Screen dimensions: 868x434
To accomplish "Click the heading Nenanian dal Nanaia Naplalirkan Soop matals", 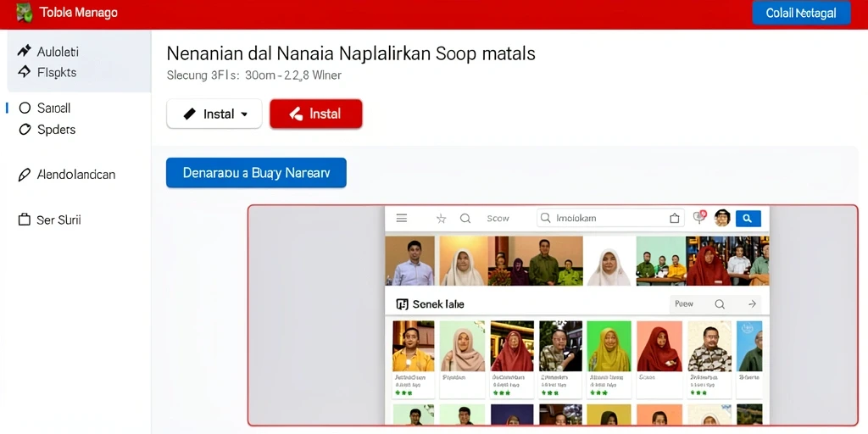I will pos(351,53).
